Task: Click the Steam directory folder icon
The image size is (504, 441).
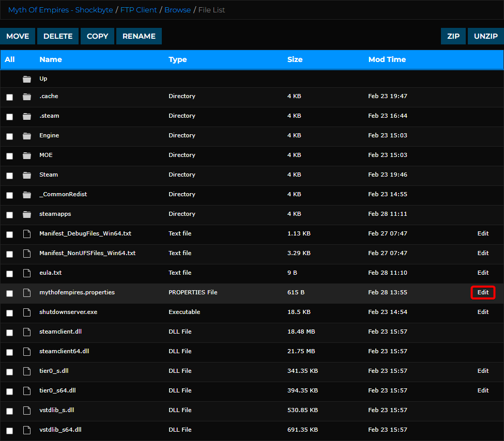Action: tap(27, 175)
